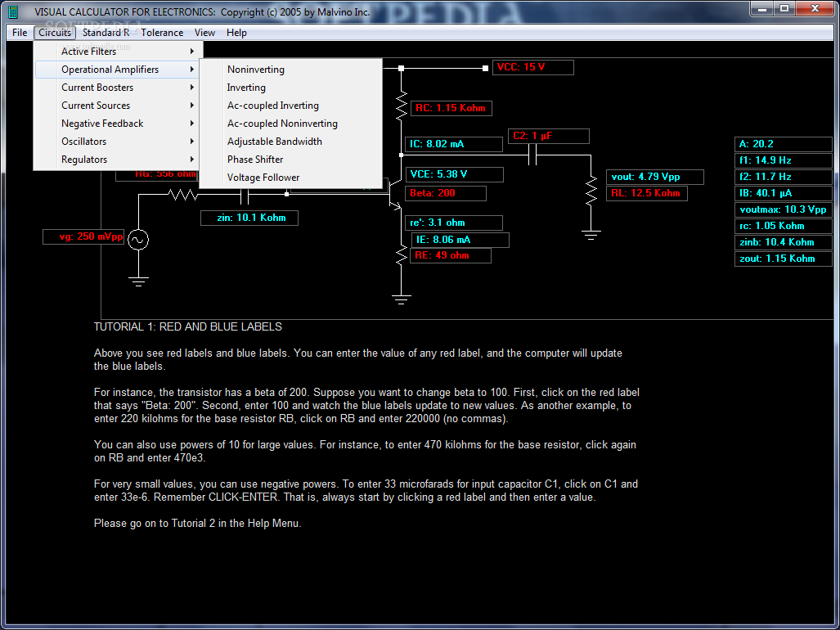The width and height of the screenshot is (840, 630).
Task: Open the Tolerance menu
Action: pos(162,33)
